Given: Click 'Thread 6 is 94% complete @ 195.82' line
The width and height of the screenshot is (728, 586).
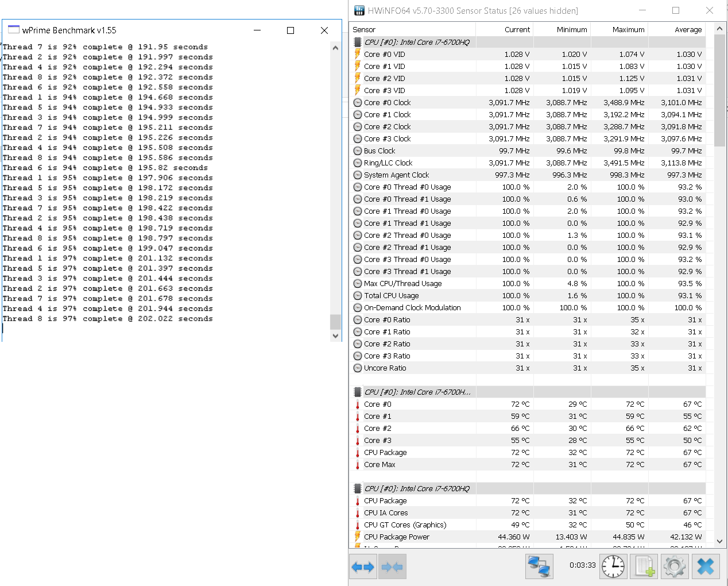Looking at the screenshot, I should click(105, 168).
